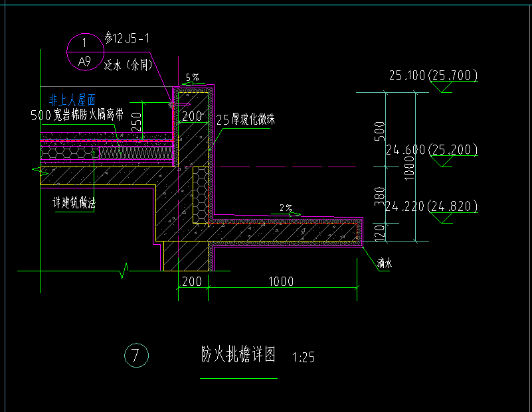Click the circled detail number 7
This screenshot has width=532, height=412.
tap(136, 355)
